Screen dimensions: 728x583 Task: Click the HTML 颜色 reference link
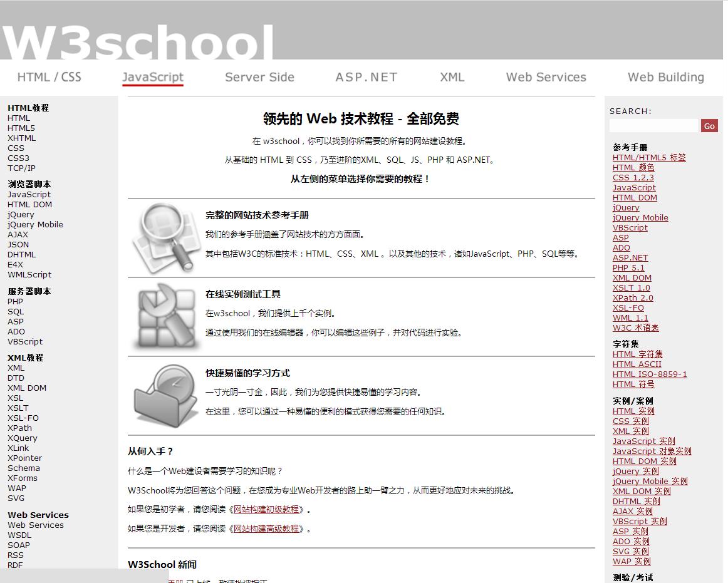[633, 167]
